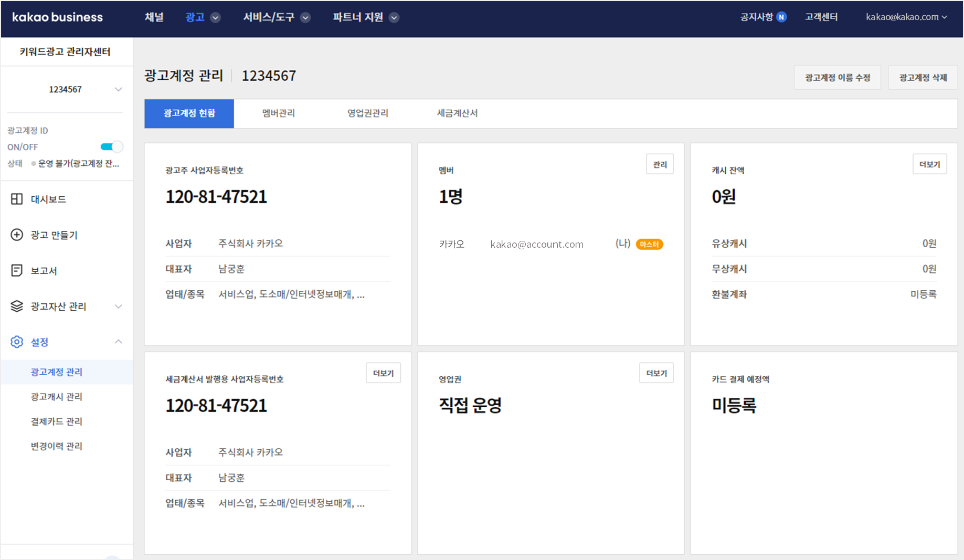Switch to the 멤버관리 tab
This screenshot has width=964, height=560.
click(279, 113)
